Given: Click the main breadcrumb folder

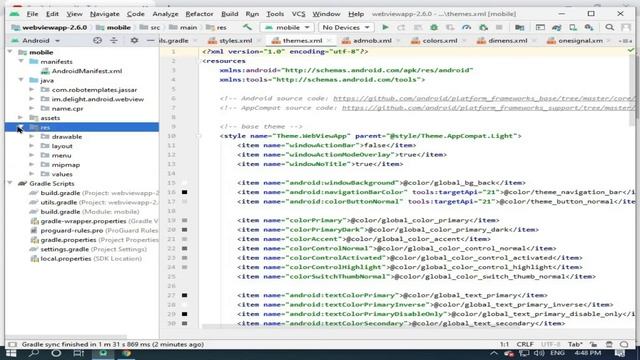Looking at the screenshot, I should point(183,27).
